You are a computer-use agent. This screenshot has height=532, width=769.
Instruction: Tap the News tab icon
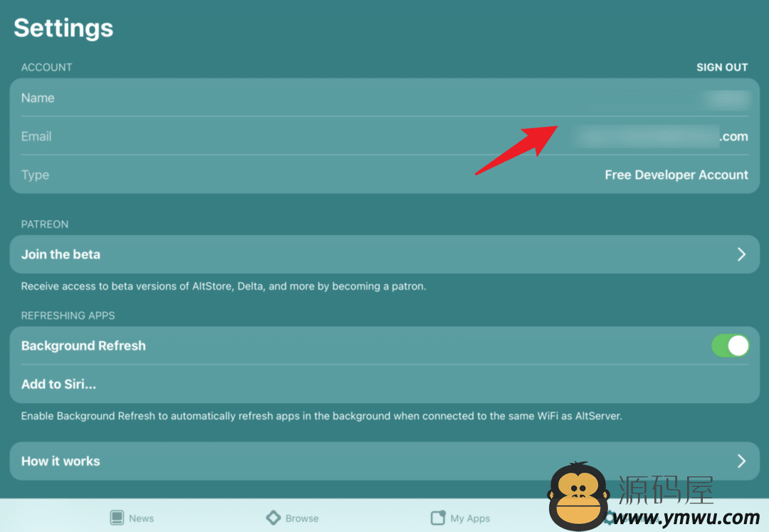[x=117, y=518]
